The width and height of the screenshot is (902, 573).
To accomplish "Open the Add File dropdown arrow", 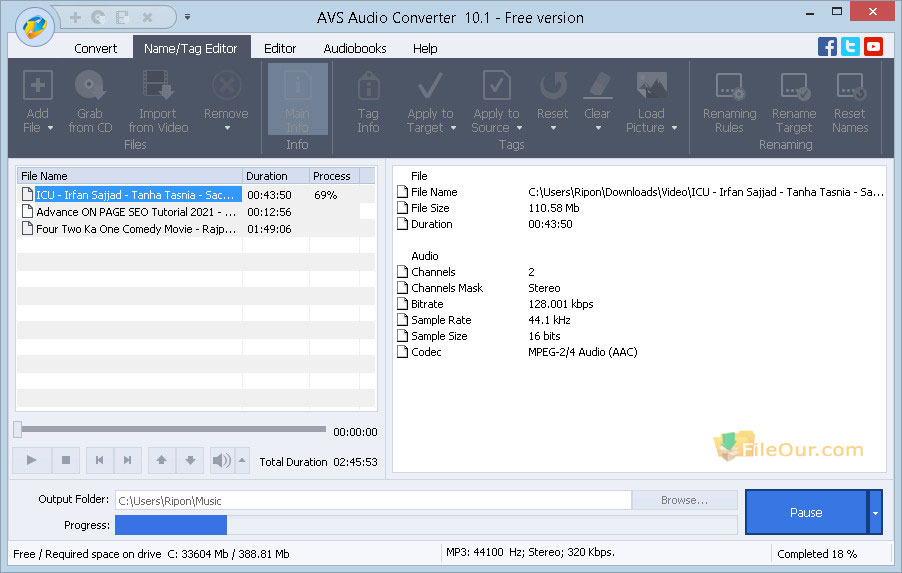I will click(x=51, y=128).
